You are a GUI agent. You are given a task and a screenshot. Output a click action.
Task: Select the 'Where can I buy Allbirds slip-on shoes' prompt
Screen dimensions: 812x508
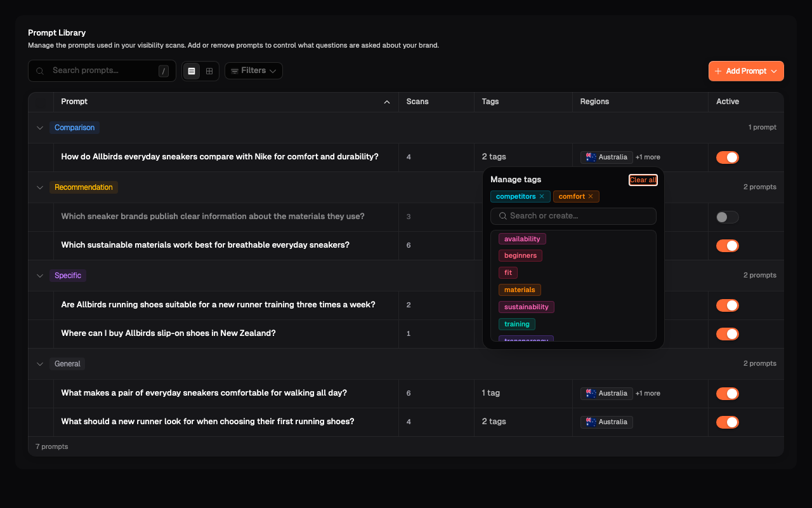(x=168, y=333)
